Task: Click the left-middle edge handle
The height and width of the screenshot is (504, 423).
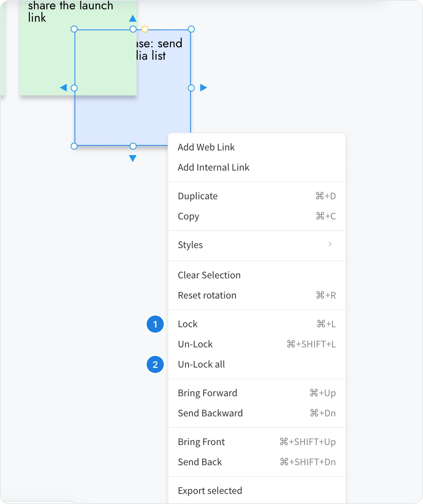Action: pos(74,88)
